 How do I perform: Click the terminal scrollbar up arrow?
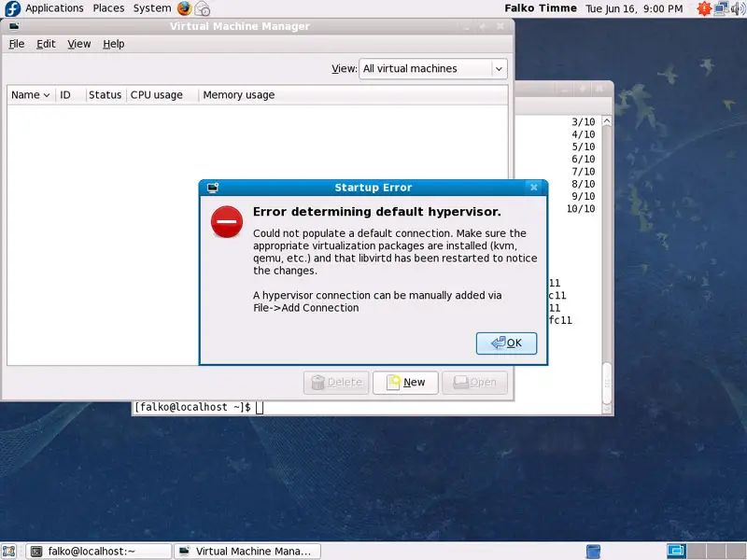607,121
